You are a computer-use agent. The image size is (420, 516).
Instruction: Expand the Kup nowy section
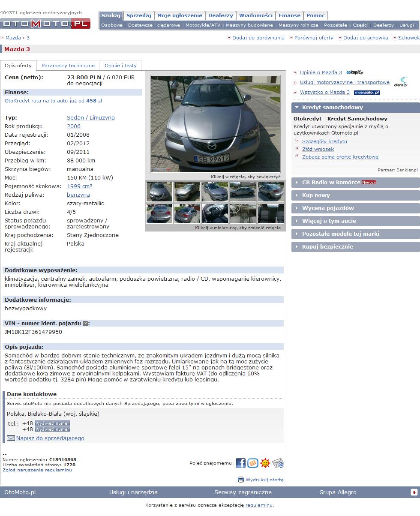point(356,195)
